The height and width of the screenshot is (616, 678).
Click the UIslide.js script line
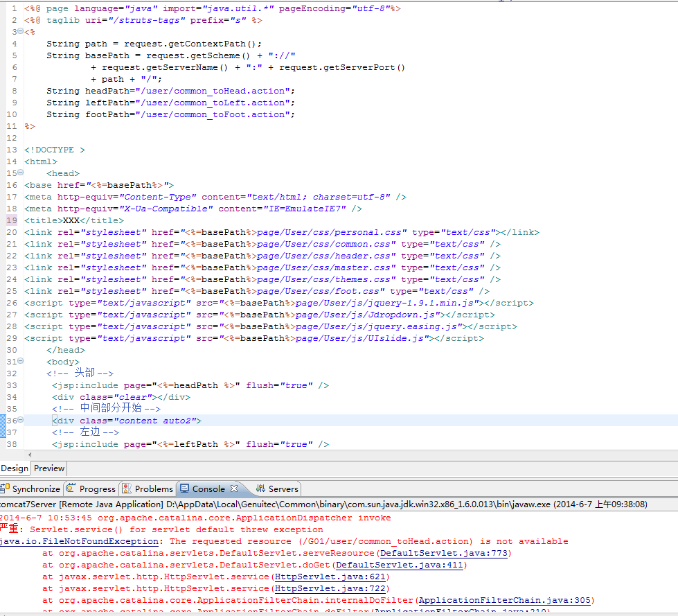[x=254, y=338]
